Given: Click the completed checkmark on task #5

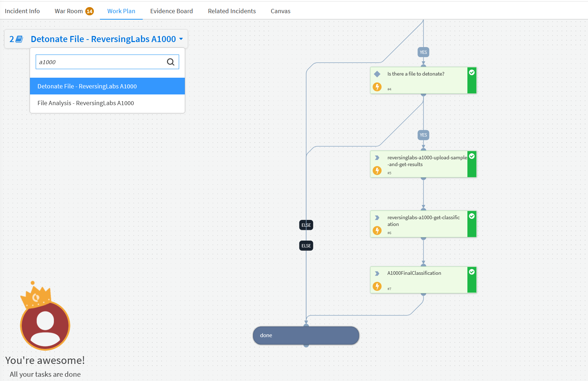Looking at the screenshot, I should (x=472, y=156).
